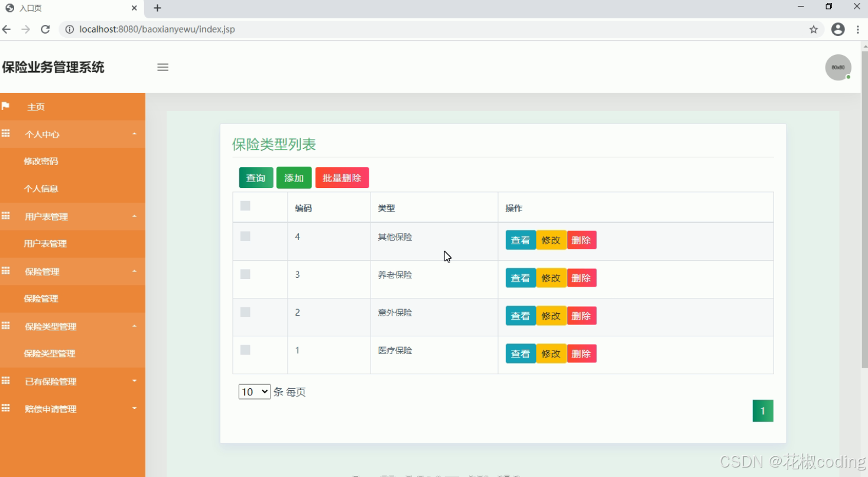Click grid icon beside 保险类型管理 group
868x477 pixels.
click(5, 326)
